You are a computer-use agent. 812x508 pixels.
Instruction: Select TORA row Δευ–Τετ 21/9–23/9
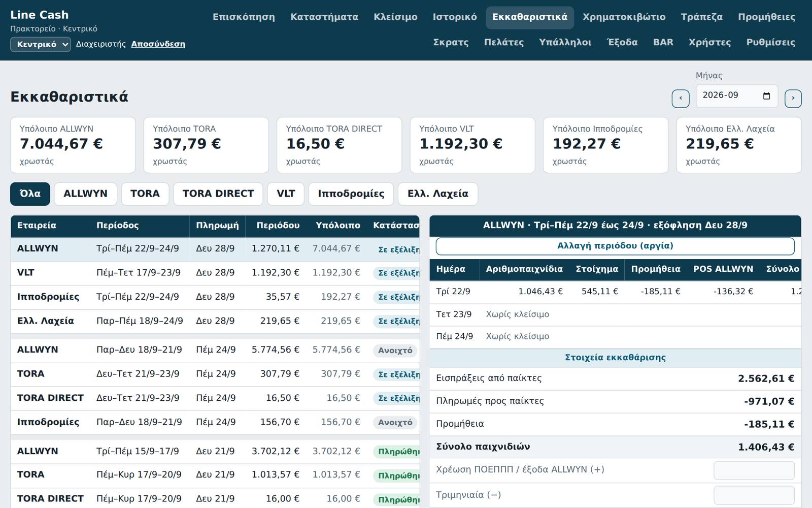coord(215,374)
